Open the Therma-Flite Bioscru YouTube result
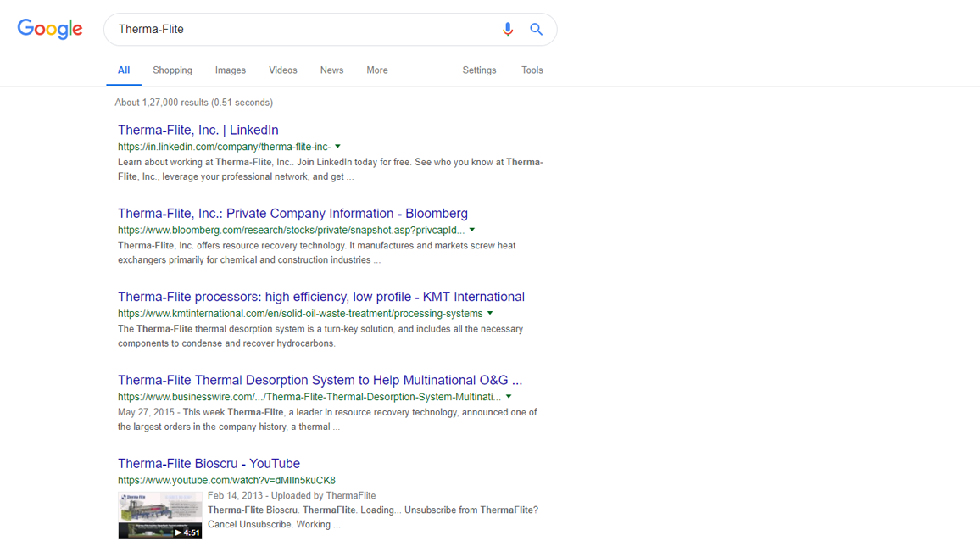 (x=209, y=463)
